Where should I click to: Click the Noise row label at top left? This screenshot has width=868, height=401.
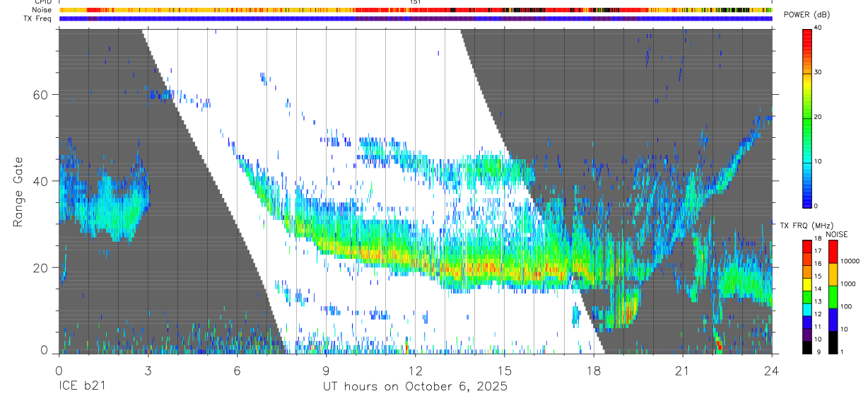42,10
